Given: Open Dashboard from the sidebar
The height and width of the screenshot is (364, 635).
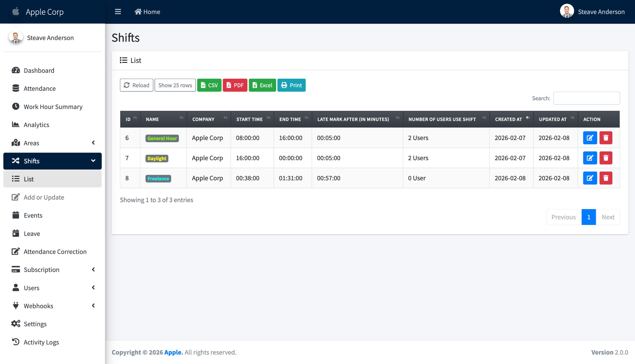Looking at the screenshot, I should 39,70.
